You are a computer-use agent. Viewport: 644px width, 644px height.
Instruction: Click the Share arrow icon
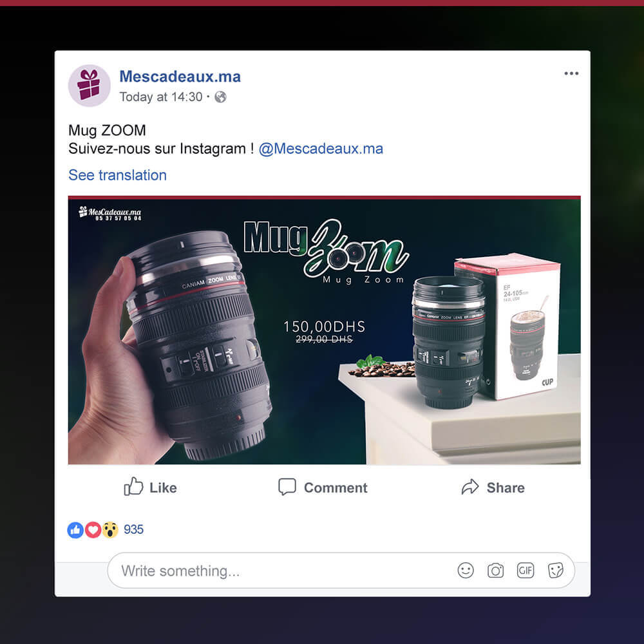471,488
